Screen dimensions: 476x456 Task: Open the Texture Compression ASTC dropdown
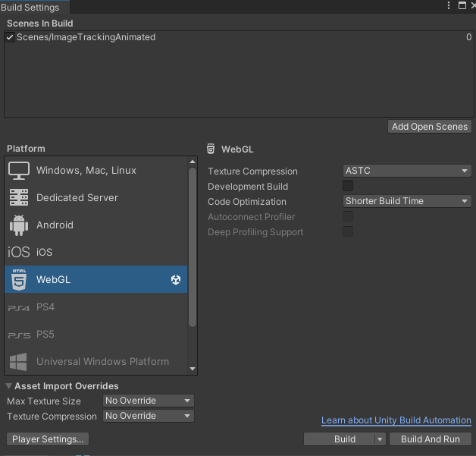407,171
